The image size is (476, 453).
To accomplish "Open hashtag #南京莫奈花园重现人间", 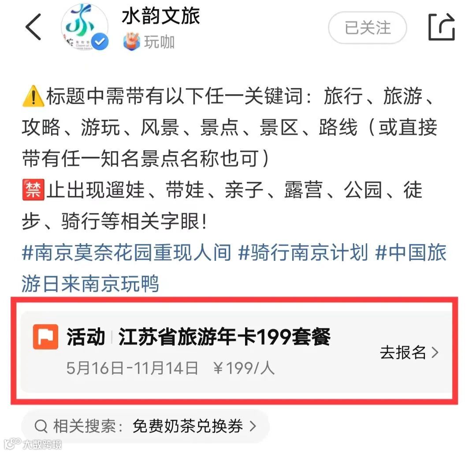I will coord(126,252).
